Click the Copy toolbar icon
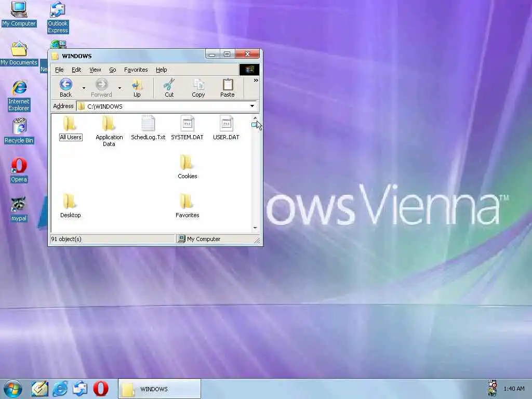532x399 pixels. 198,88
